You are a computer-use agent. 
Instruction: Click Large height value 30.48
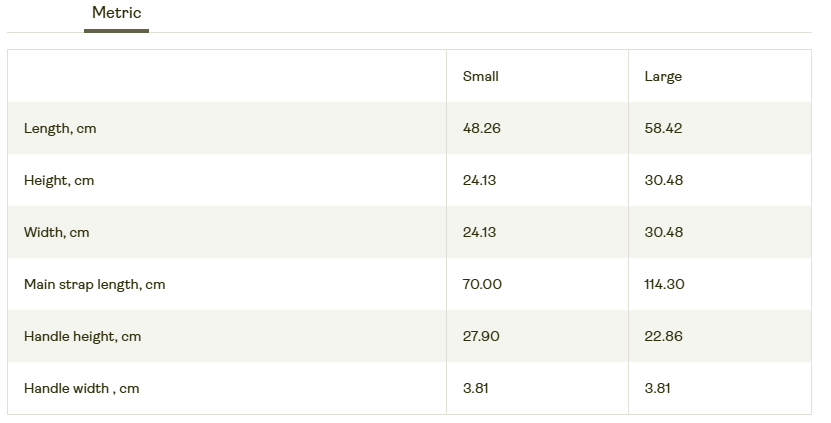(663, 181)
